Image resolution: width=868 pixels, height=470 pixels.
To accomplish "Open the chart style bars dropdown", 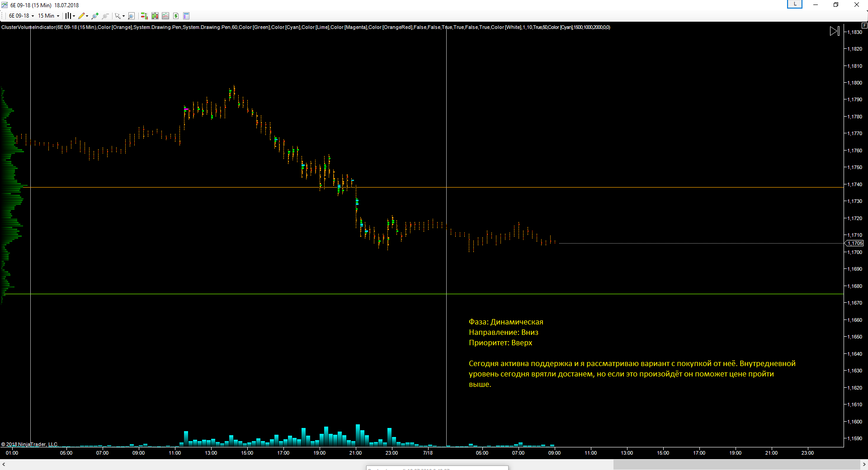I will coord(70,16).
